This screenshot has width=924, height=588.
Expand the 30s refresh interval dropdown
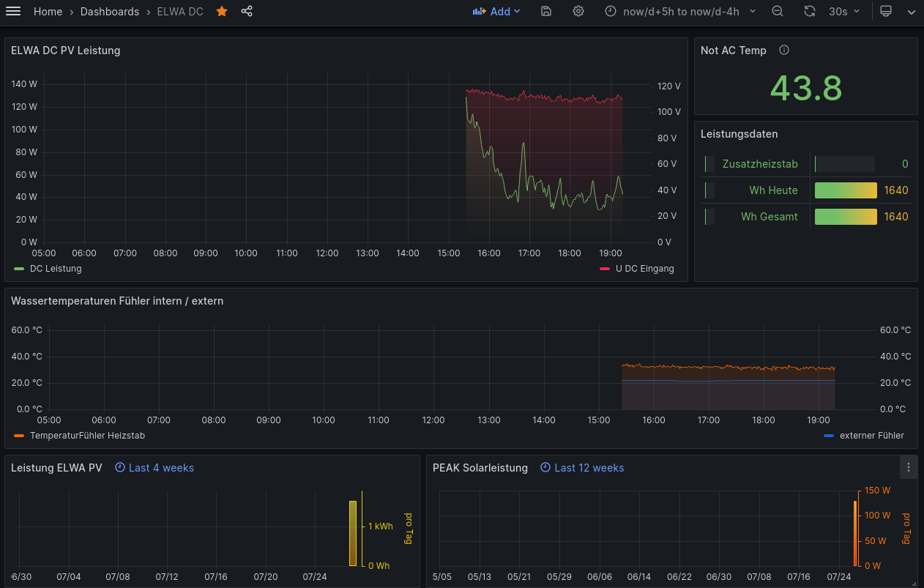click(844, 12)
